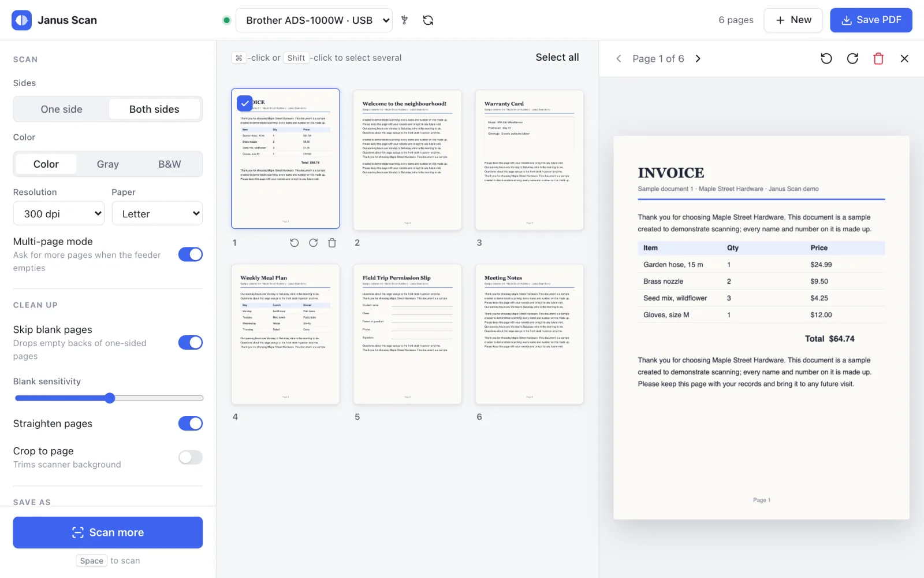924x578 pixels.
Task: Switch color mode to Gray
Action: coord(108,164)
